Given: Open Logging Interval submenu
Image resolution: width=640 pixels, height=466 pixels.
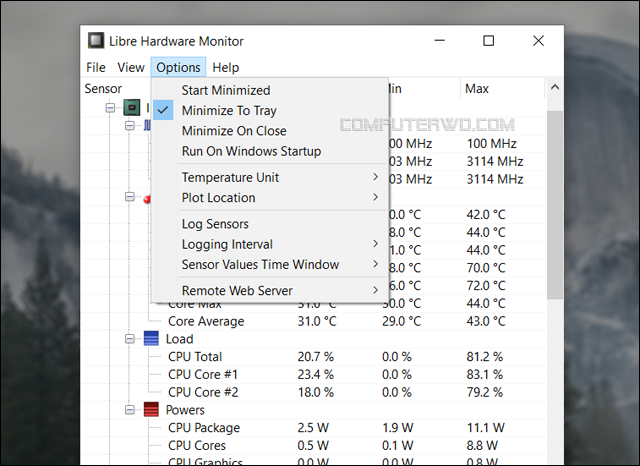Looking at the screenshot, I should (x=269, y=244).
